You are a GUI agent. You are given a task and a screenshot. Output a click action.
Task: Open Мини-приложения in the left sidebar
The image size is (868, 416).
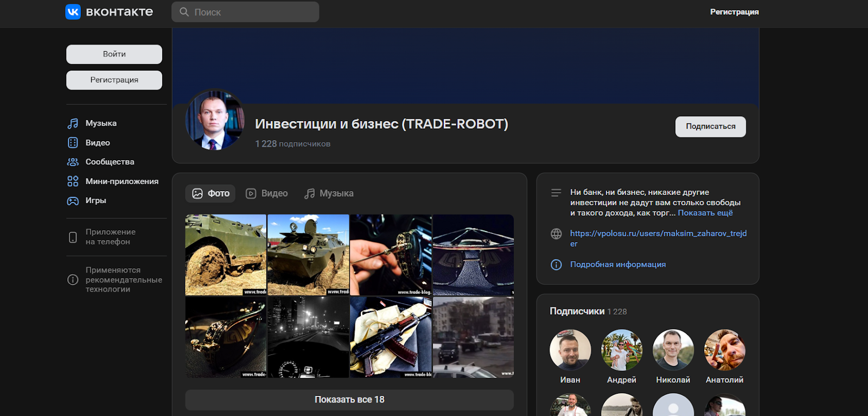(x=122, y=181)
